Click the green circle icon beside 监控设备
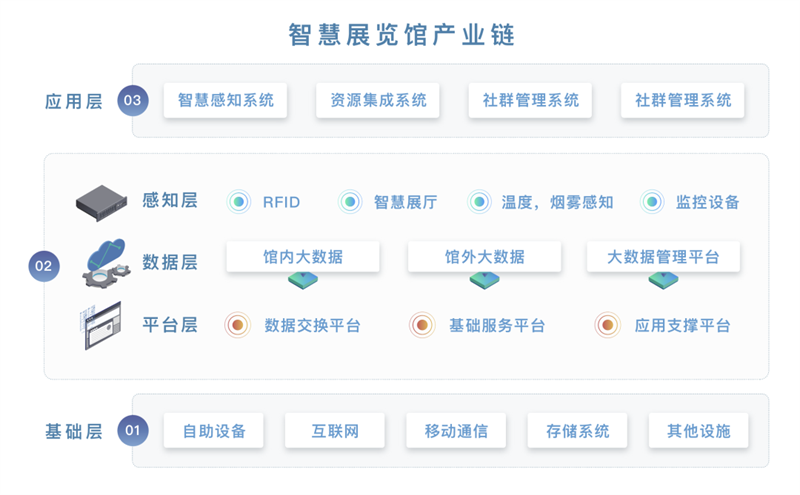 [x=652, y=202]
